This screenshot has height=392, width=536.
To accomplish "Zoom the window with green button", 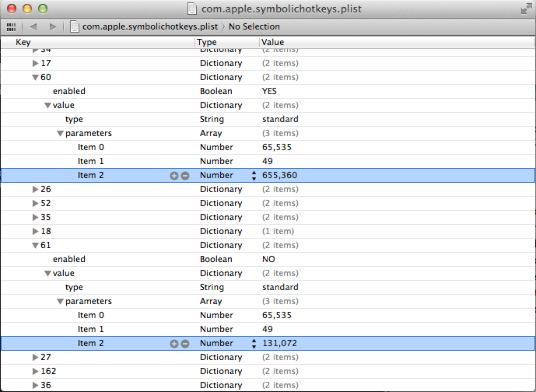I will pos(43,9).
